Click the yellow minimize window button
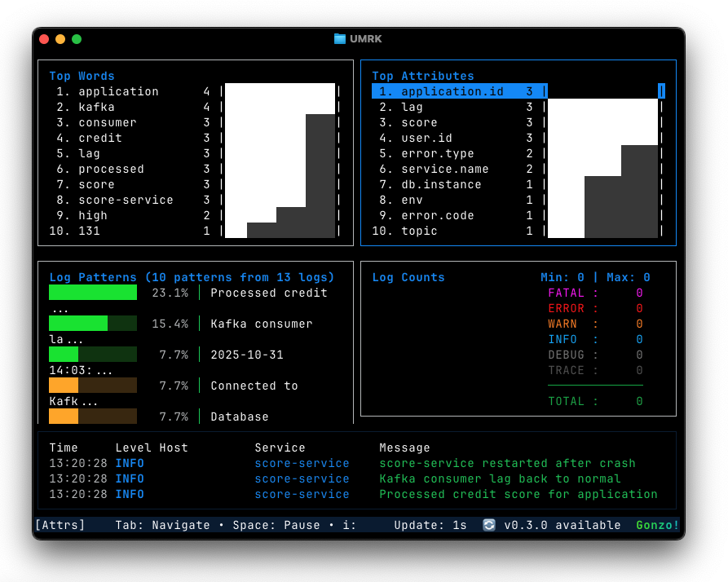The height and width of the screenshot is (582, 728). click(x=60, y=39)
